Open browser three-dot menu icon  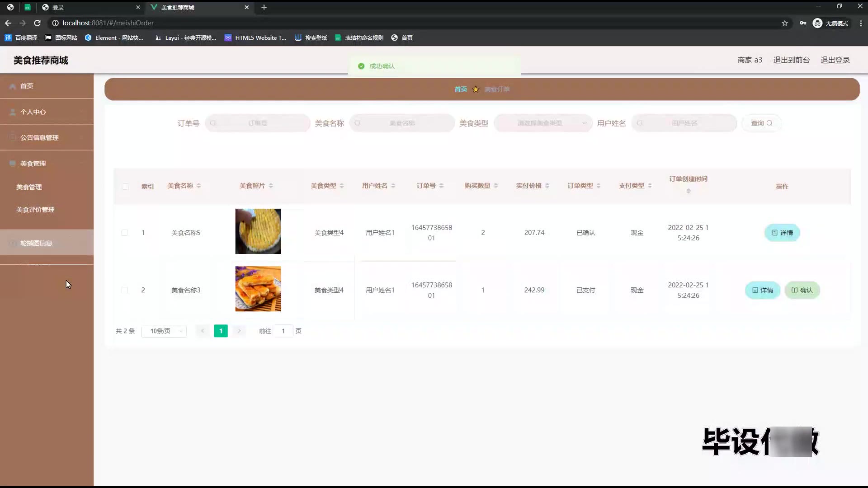[861, 23]
